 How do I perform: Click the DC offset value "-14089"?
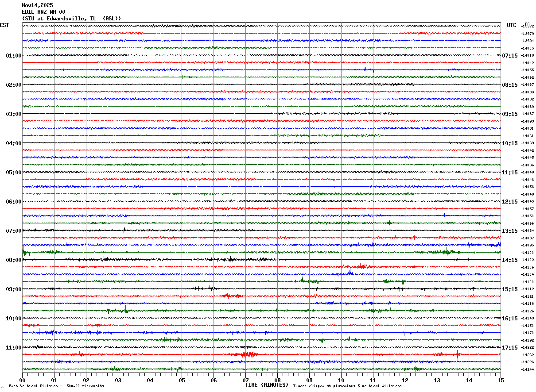pos(527,107)
